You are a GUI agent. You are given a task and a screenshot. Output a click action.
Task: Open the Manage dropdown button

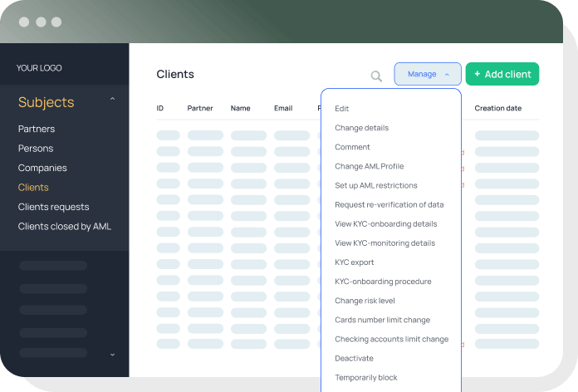[x=428, y=74]
